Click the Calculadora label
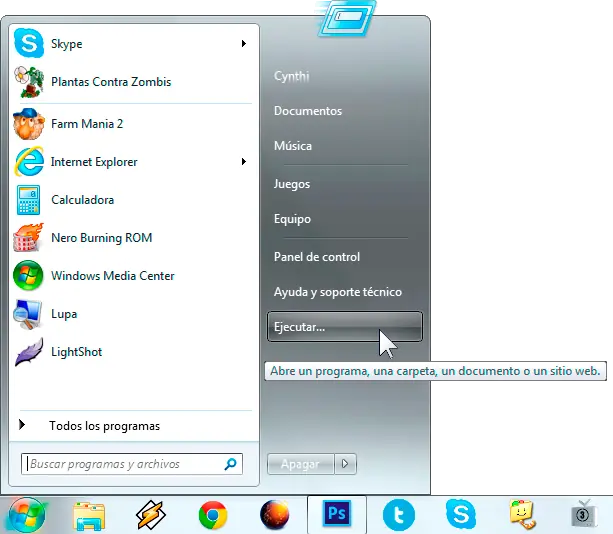Screen dimensions: 613x534 click(x=82, y=200)
